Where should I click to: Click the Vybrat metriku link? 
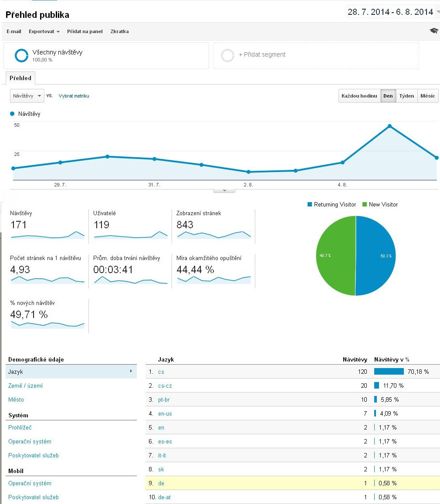74,96
